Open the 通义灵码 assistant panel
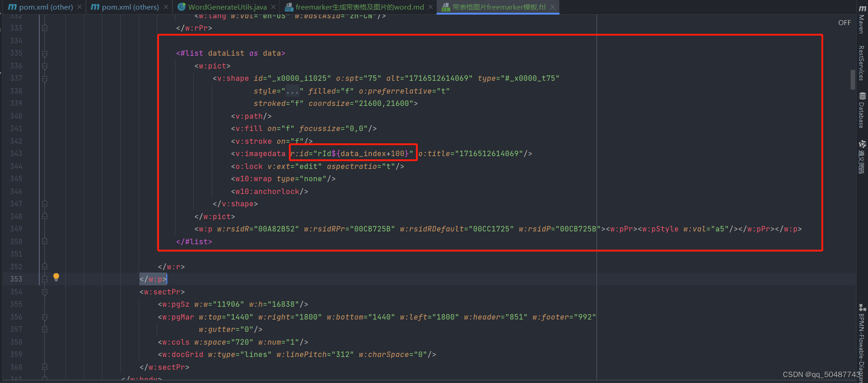This screenshot has width=868, height=383. click(862, 157)
